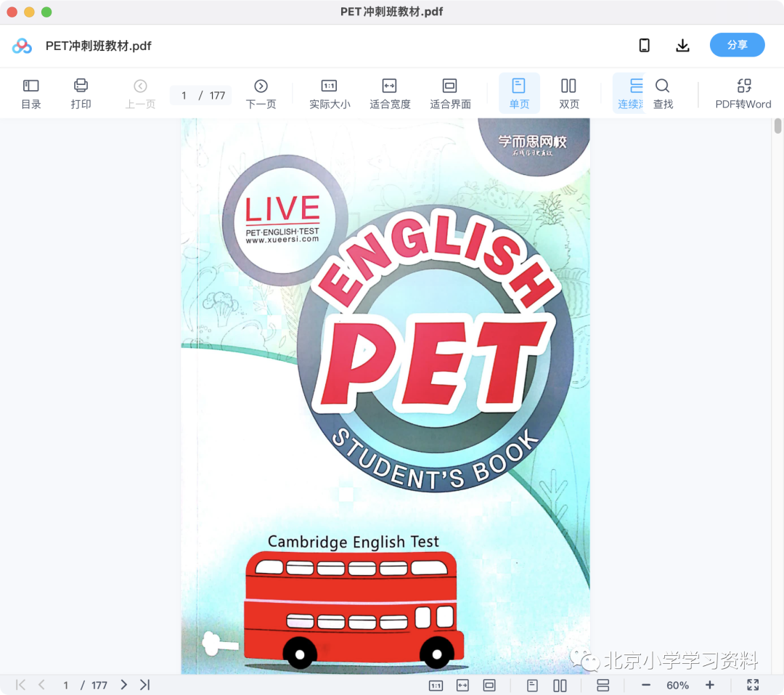Fit page to width (适合宽度)
Image resolution: width=784 pixels, height=695 pixels.
tap(390, 94)
